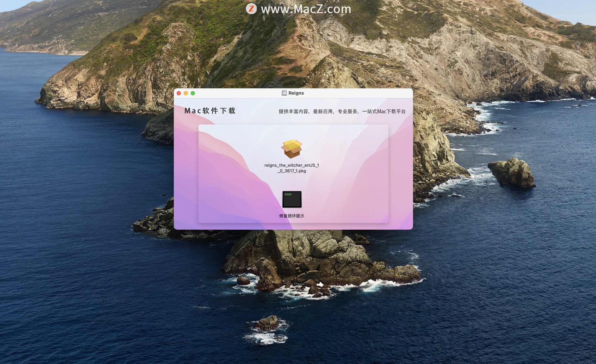Minimize the Reigns window with yellow button
Image resolution: width=596 pixels, height=364 pixels.
(186, 93)
